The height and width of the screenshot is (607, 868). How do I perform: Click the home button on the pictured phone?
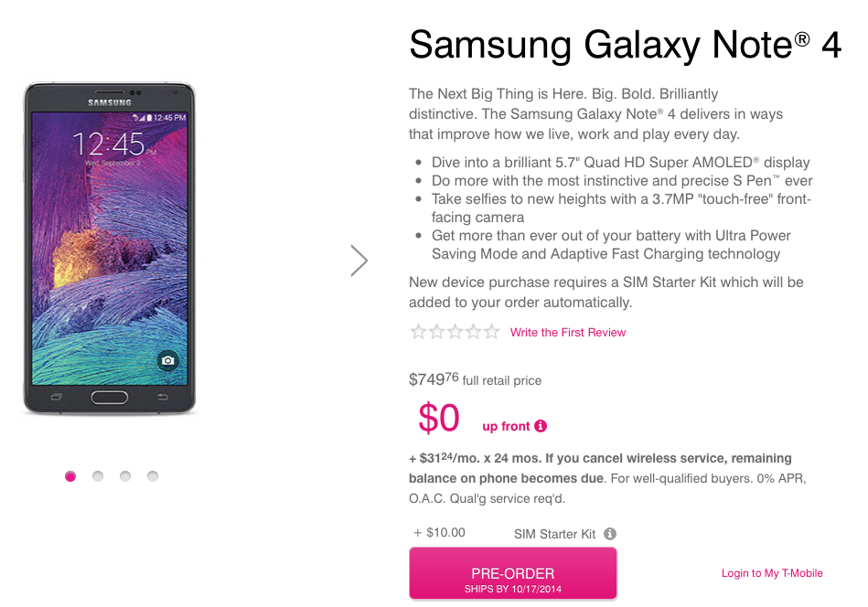coord(110,398)
